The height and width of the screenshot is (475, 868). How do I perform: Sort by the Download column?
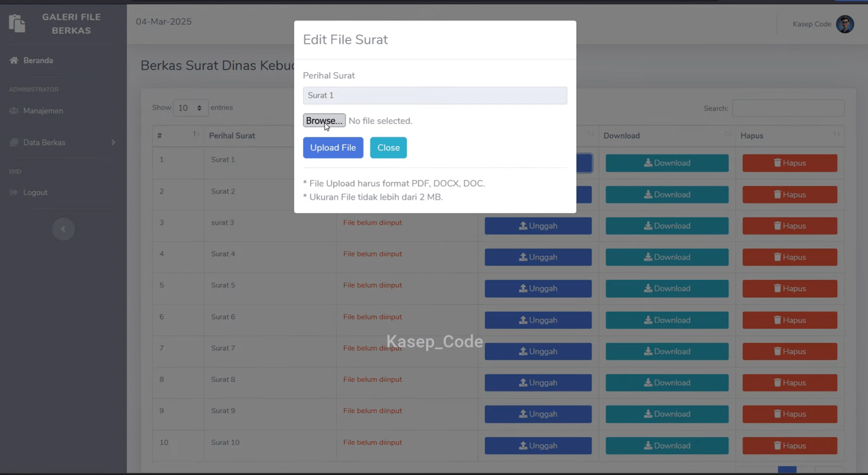[x=667, y=135]
